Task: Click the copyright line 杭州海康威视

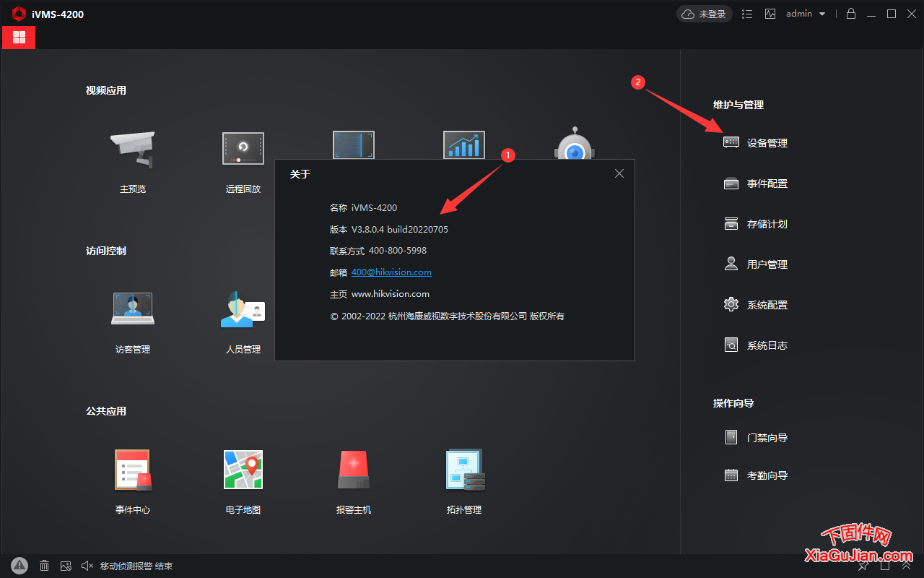Action: coord(448,316)
